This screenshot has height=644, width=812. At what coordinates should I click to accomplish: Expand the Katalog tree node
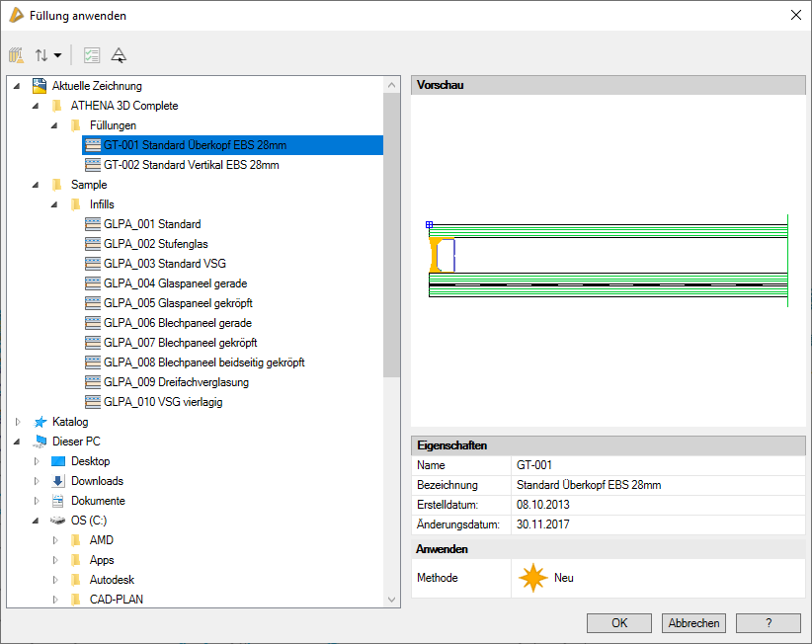pyautogui.click(x=18, y=422)
